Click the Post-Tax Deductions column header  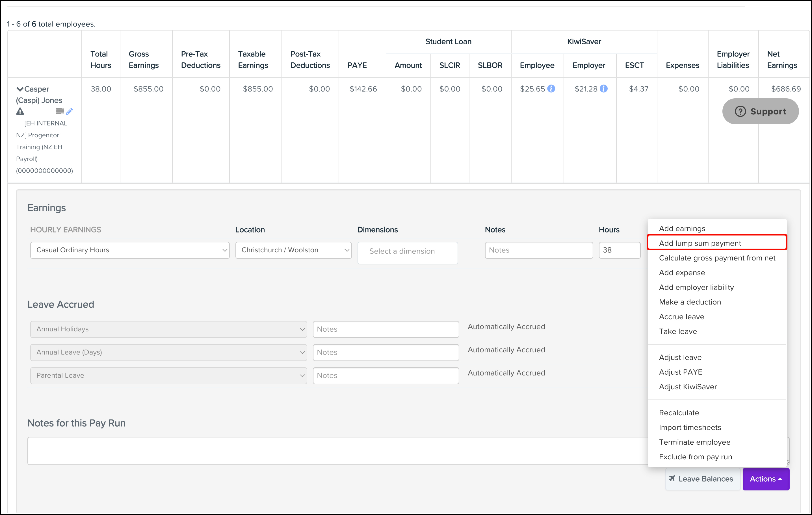[310, 60]
